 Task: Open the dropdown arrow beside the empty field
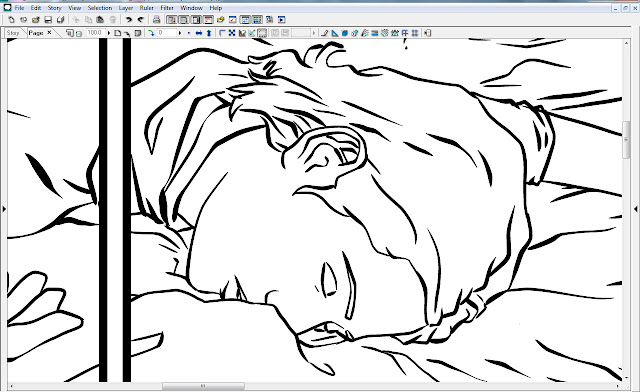(x=313, y=33)
